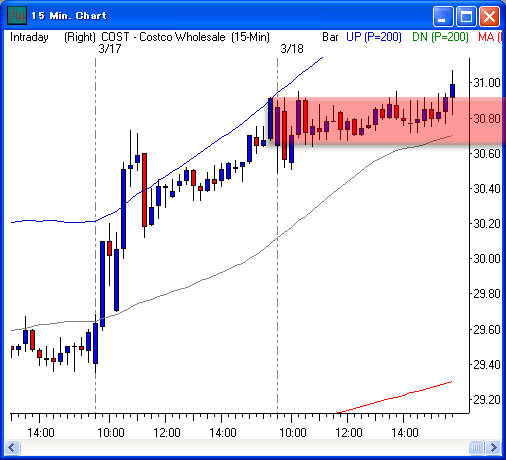Click the last blue candlestick near 31.00
The width and height of the screenshot is (506, 460).
point(452,91)
